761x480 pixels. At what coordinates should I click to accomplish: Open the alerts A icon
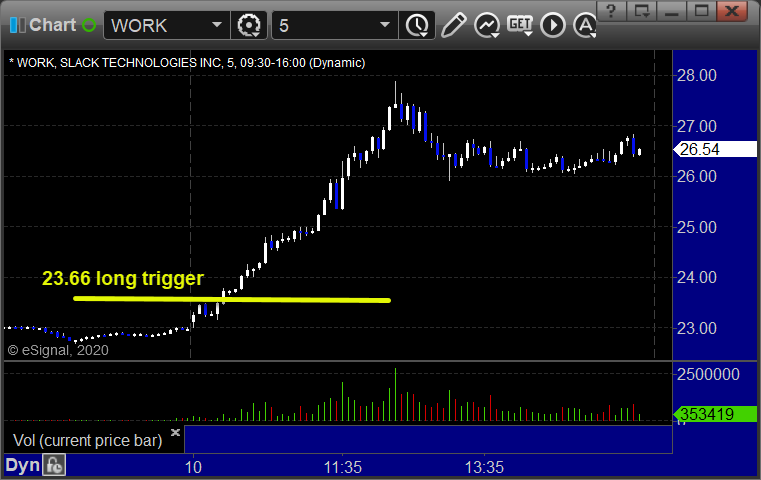coord(585,25)
